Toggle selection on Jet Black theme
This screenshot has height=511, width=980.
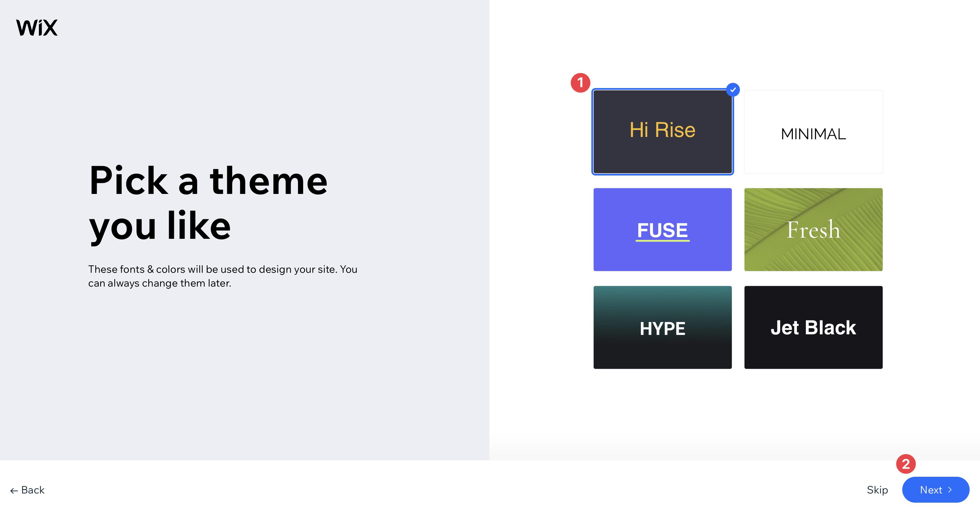point(813,327)
